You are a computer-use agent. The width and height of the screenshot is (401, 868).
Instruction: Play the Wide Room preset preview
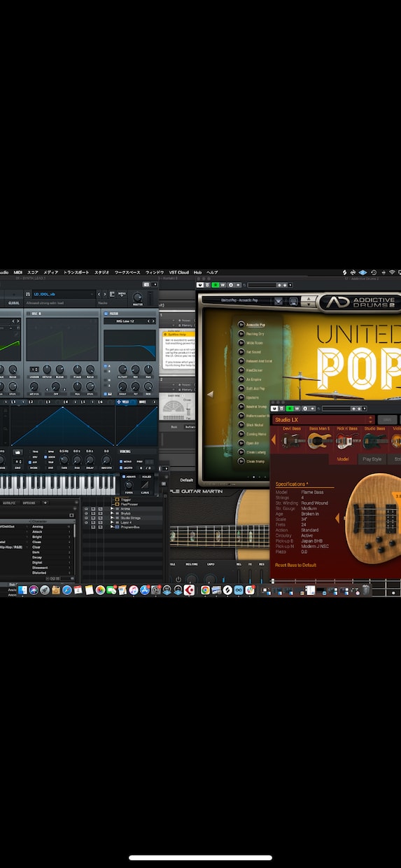click(241, 343)
